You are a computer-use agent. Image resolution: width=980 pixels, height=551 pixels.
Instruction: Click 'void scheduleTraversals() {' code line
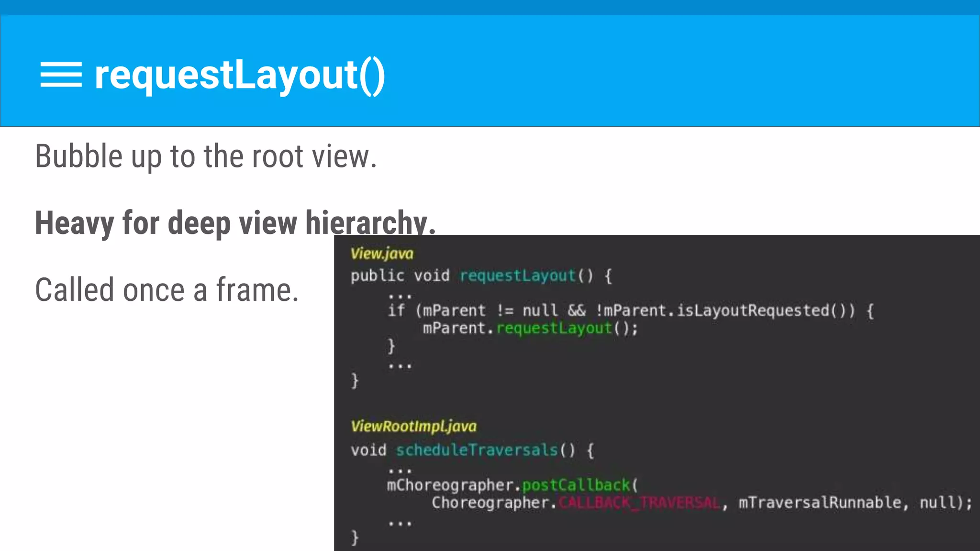point(473,451)
